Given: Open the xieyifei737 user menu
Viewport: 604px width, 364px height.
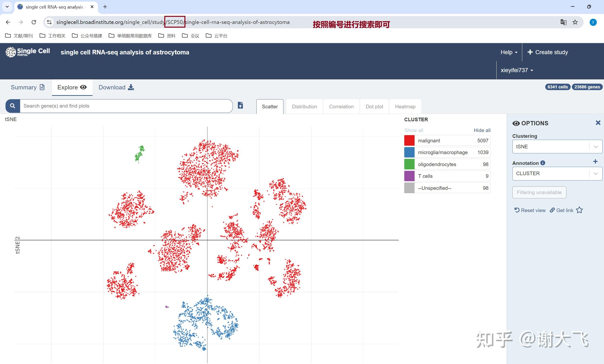Looking at the screenshot, I should point(517,70).
